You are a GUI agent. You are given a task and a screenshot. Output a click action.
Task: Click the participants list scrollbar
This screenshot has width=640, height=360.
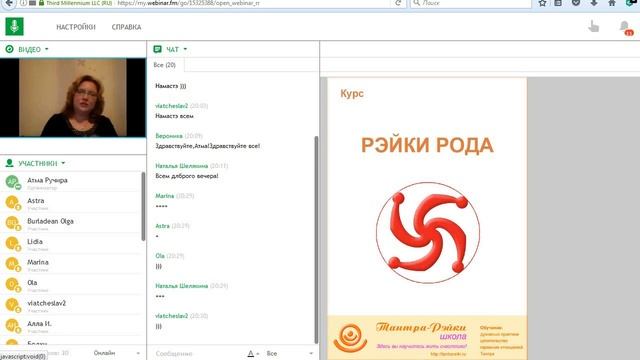tap(143, 206)
